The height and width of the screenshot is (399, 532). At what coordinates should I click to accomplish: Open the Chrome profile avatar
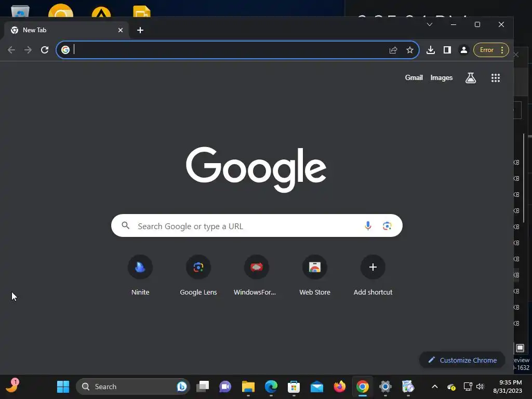click(x=463, y=50)
